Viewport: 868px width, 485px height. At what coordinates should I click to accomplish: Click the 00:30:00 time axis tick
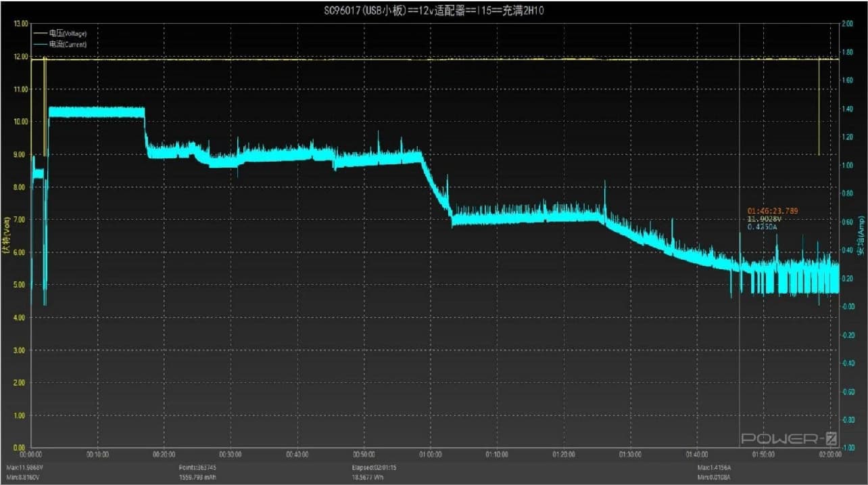tap(232, 455)
